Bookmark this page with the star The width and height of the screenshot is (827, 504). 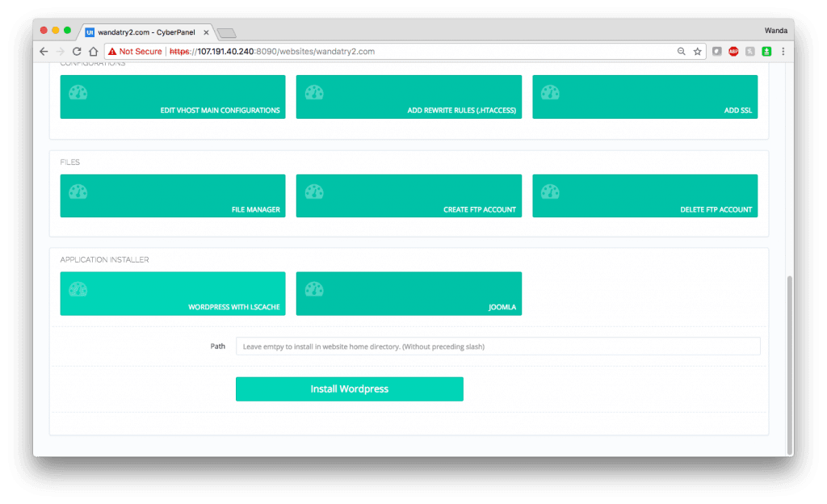point(698,51)
